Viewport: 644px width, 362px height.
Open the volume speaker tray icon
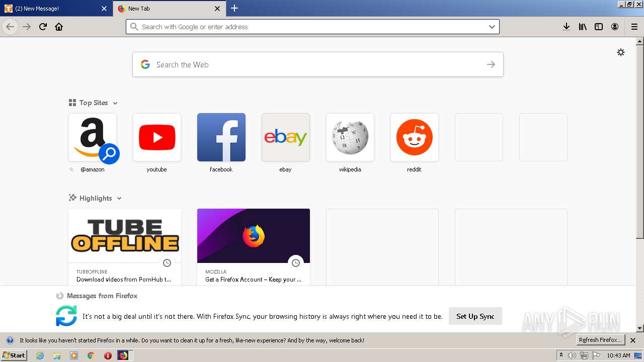coord(572,355)
